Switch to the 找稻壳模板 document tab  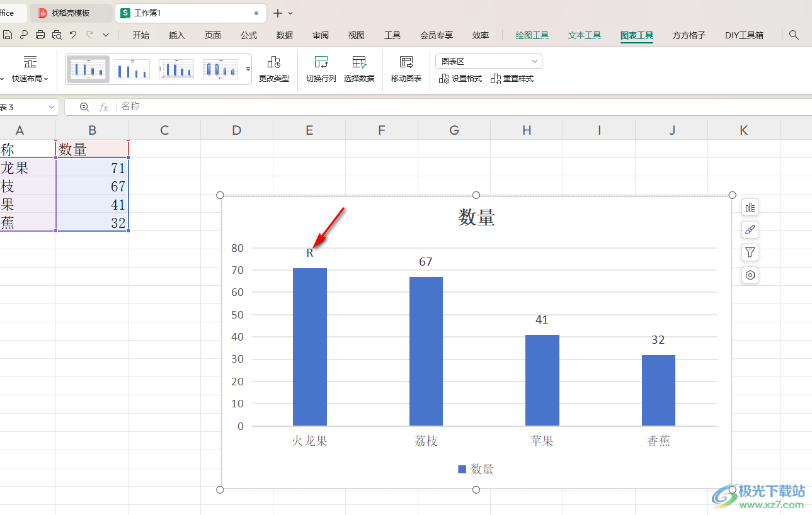71,13
